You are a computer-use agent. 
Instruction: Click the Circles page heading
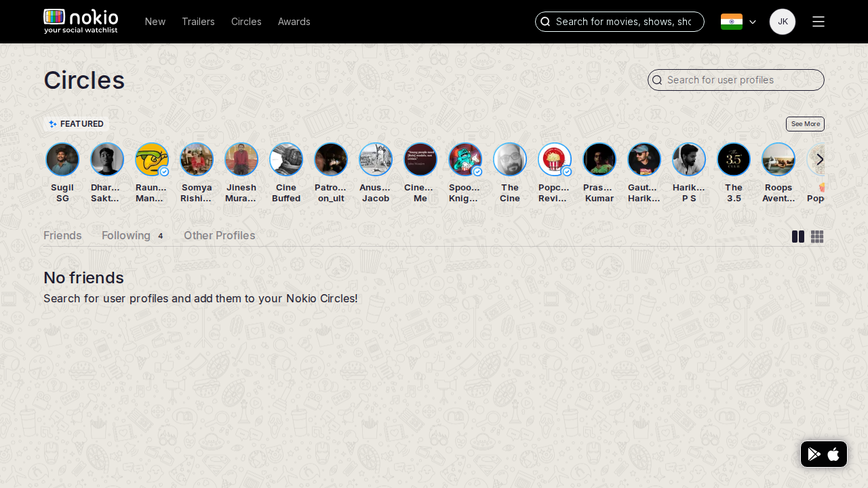(84, 80)
